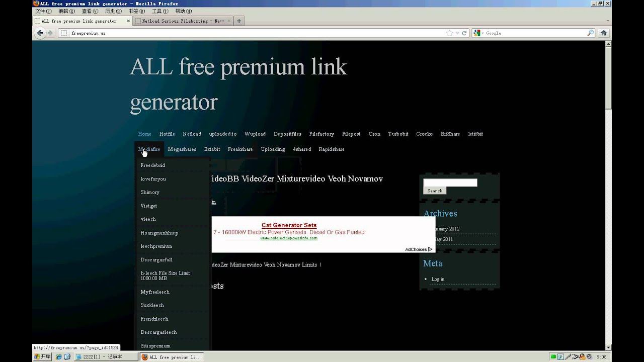This screenshot has height=362, width=644.
Task: Open the letitbit navigation link
Action: coord(475,134)
